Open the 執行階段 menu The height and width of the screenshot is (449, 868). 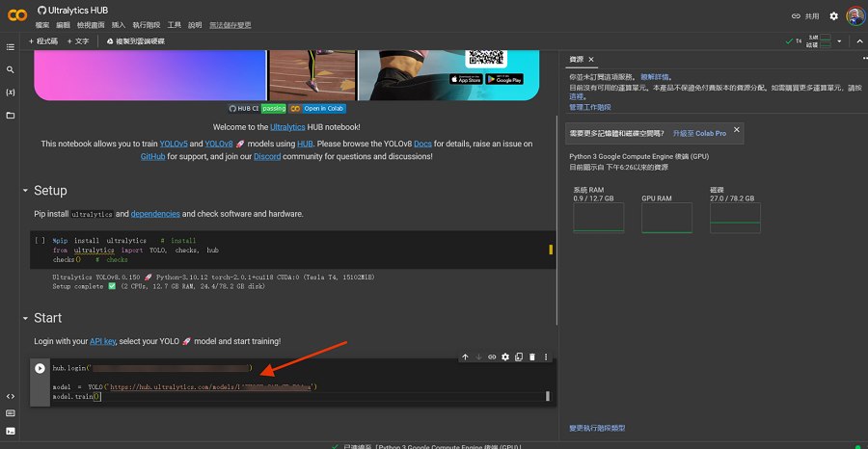(146, 24)
